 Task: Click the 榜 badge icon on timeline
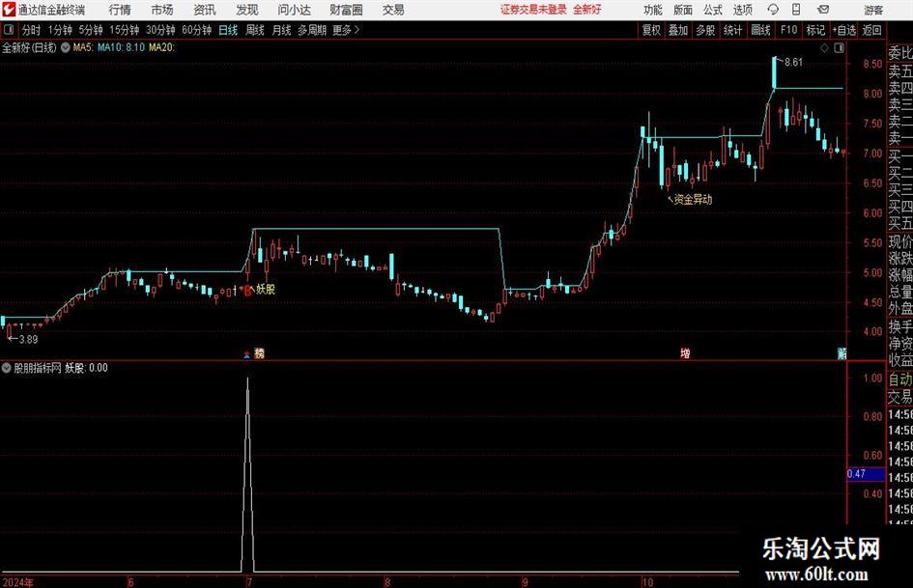(x=259, y=353)
